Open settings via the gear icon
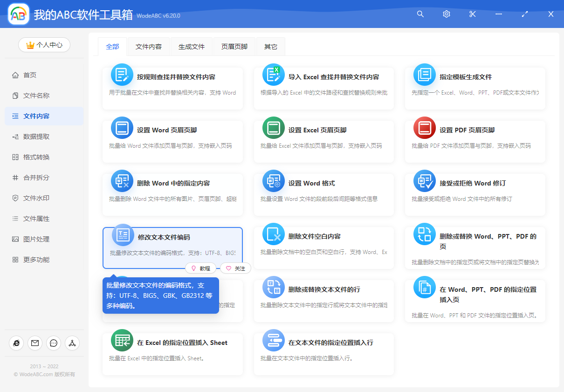564x392 pixels. [x=447, y=14]
